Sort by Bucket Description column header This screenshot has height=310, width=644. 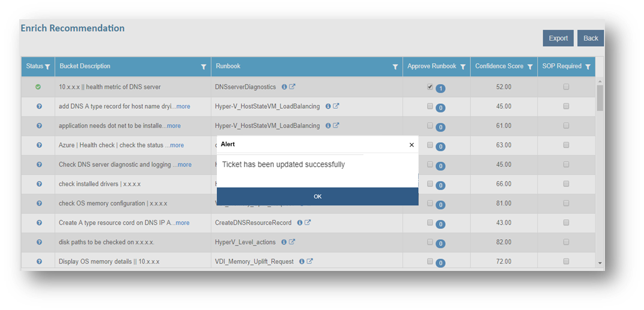85,66
